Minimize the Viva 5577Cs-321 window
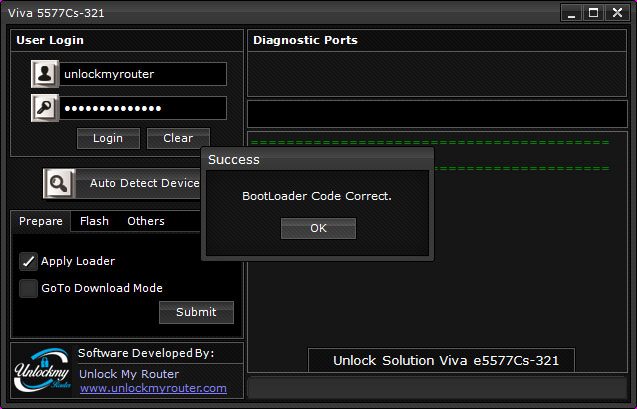 point(571,13)
